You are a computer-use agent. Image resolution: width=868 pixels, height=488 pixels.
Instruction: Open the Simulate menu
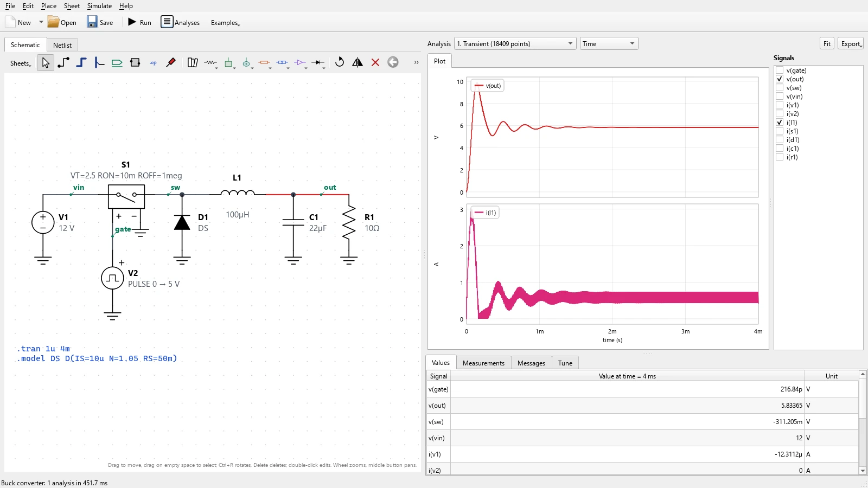tap(99, 6)
